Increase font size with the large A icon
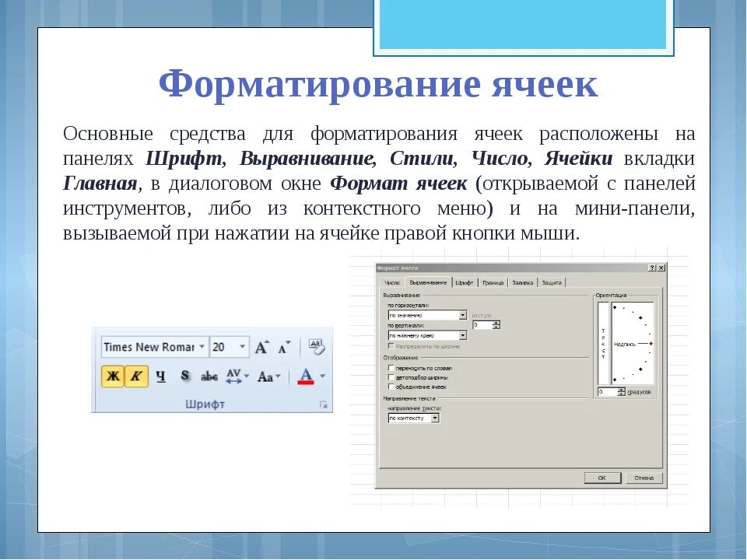Screen dimensions: 747x560 [x=261, y=347]
